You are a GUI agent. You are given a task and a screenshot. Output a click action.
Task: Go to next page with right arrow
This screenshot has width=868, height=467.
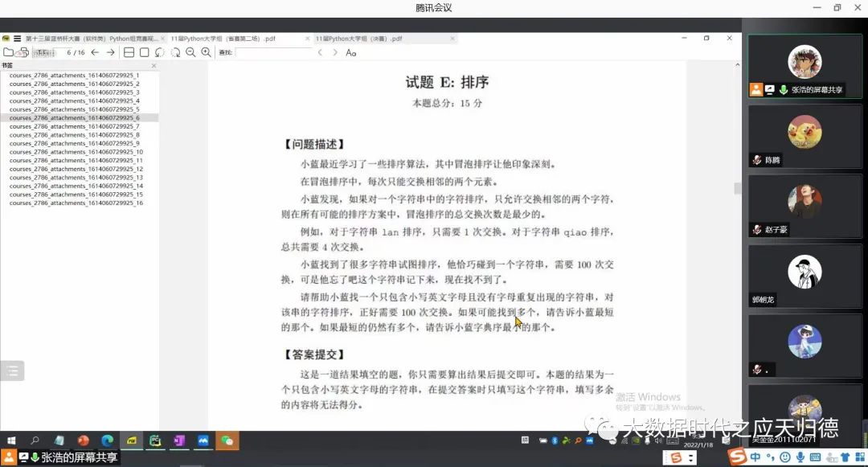111,52
